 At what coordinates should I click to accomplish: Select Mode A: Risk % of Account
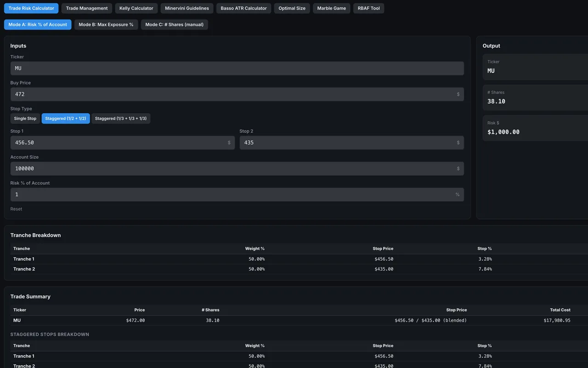pos(38,24)
